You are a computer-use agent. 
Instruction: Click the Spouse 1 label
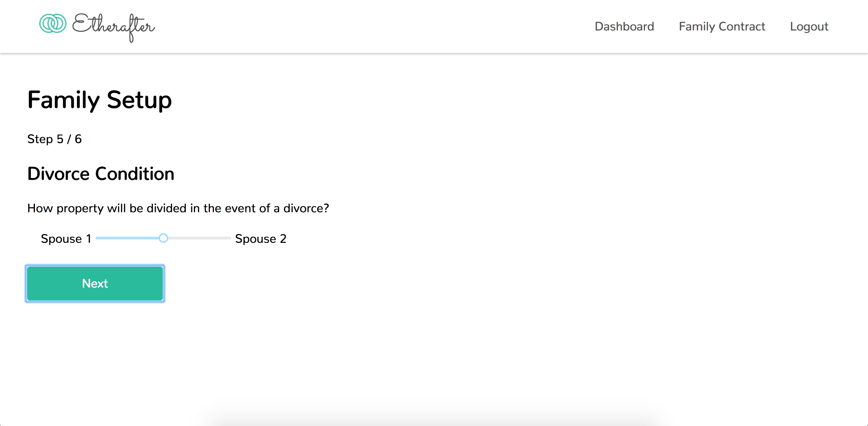click(66, 239)
